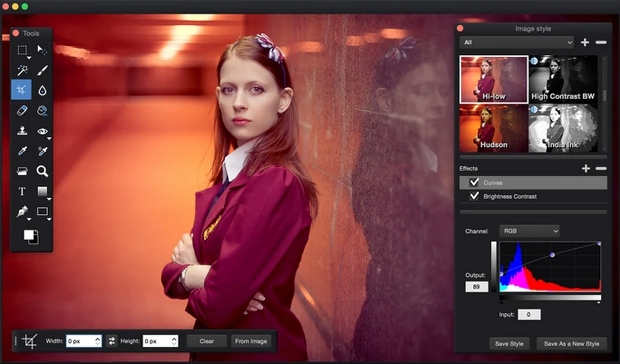Activate the Crop tool in Tools panel

[x=21, y=90]
